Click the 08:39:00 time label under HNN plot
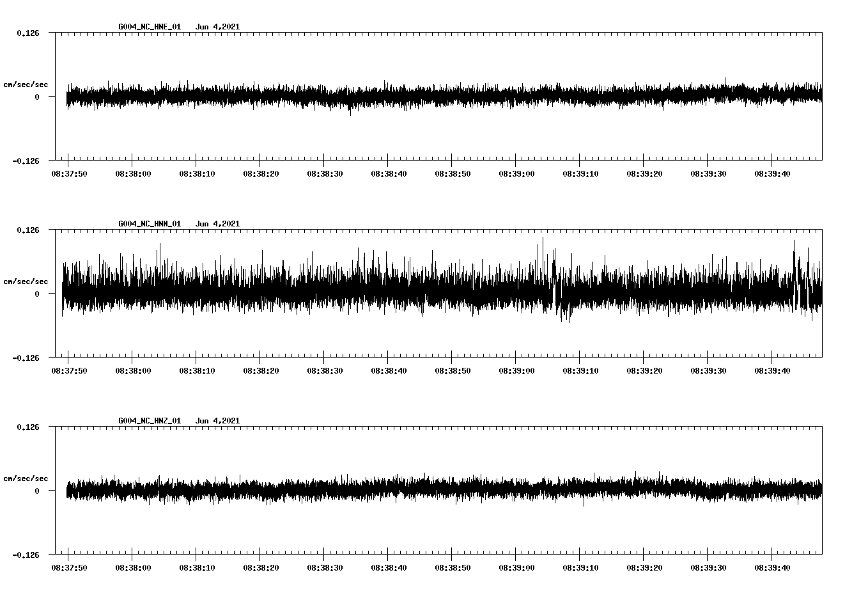 tap(516, 371)
